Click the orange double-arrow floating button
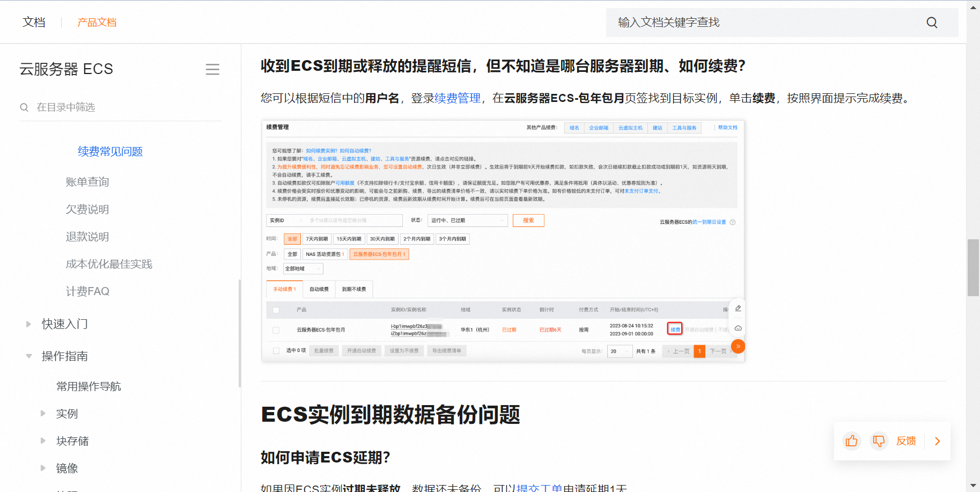This screenshot has height=492, width=980. pos(738,347)
